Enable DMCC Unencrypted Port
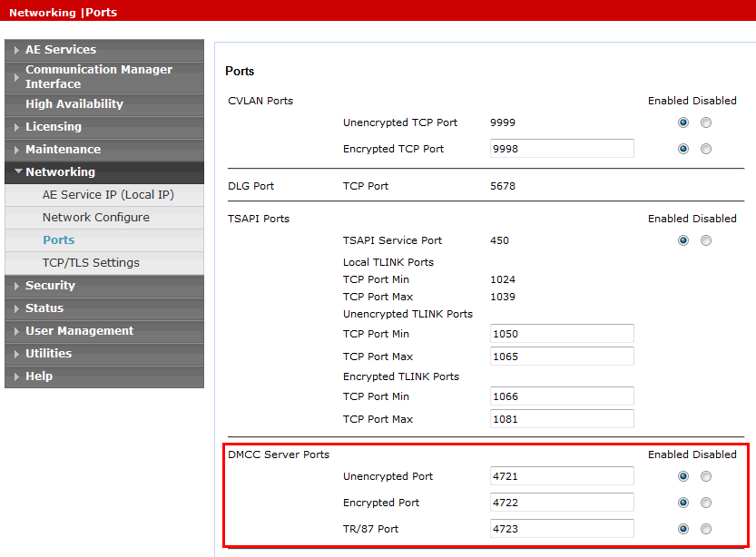The width and height of the screenshot is (756, 557). [x=683, y=476]
